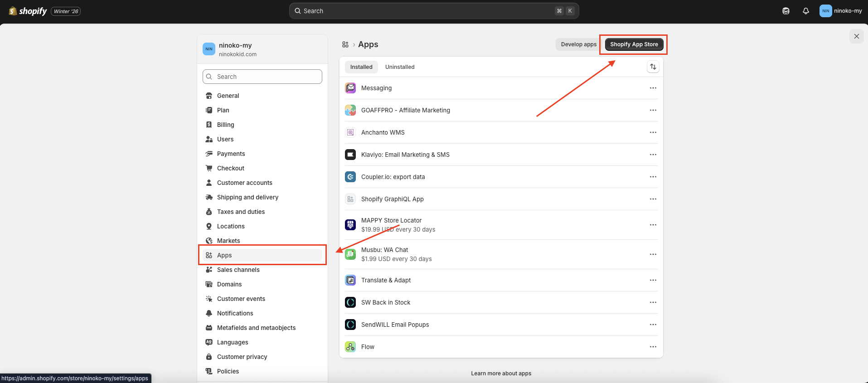Switch to the Installed tab
Image resolution: width=868 pixels, height=383 pixels.
coord(361,67)
